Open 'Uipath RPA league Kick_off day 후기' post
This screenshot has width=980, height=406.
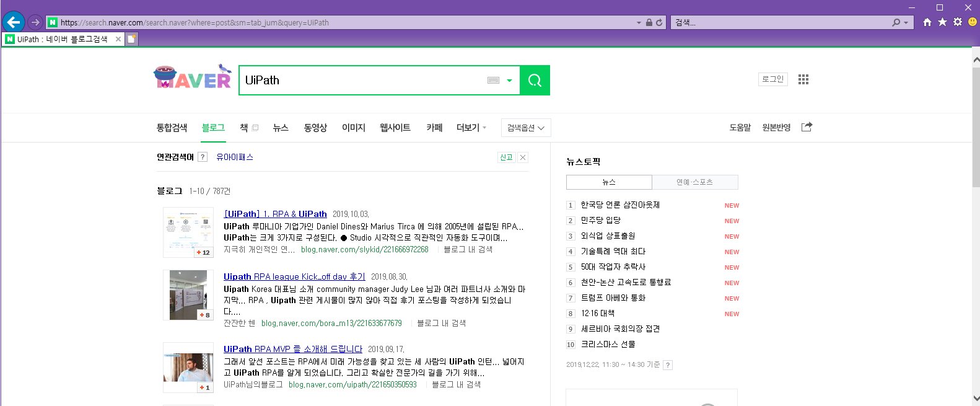click(294, 276)
